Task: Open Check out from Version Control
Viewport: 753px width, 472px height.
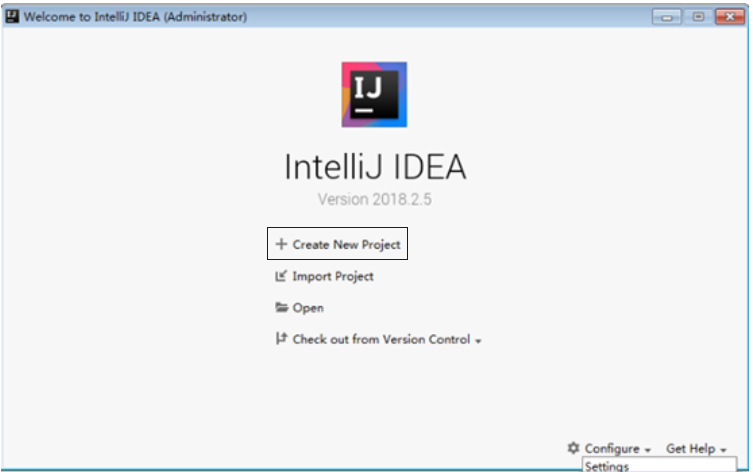Action: click(x=381, y=339)
